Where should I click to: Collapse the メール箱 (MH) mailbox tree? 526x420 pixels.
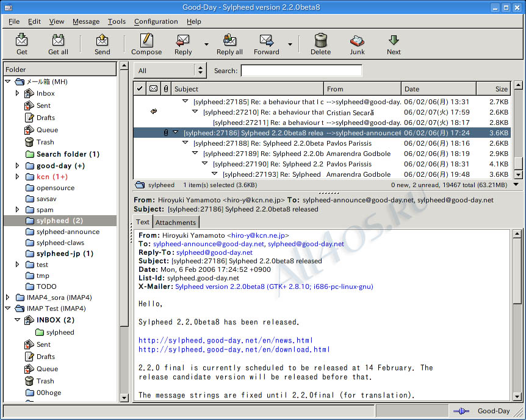[x=8, y=82]
